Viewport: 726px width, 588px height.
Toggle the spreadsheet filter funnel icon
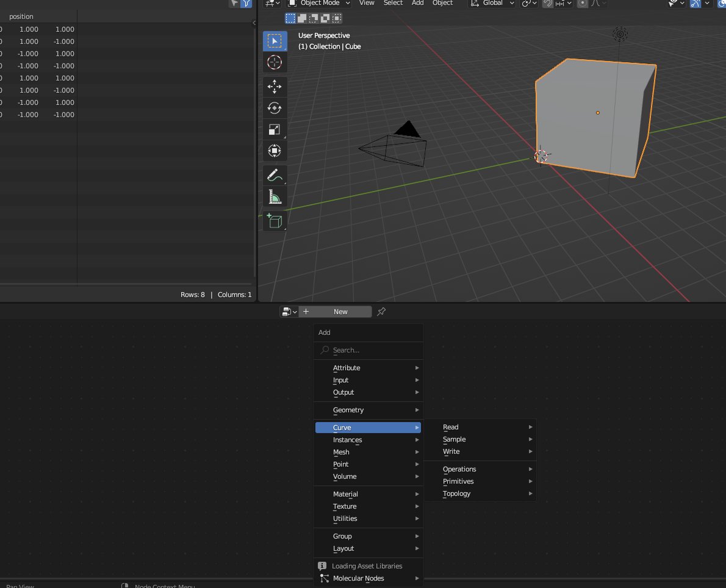click(246, 3)
